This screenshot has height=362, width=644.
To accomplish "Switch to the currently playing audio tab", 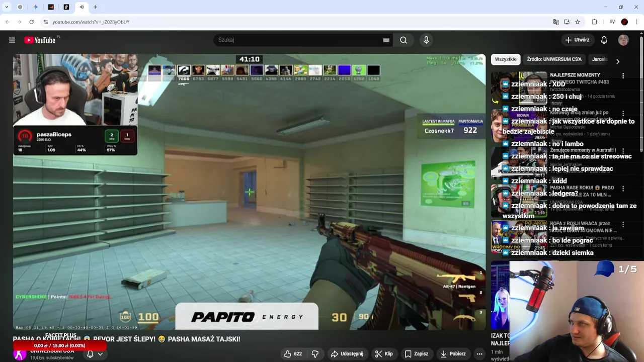I will point(82,7).
